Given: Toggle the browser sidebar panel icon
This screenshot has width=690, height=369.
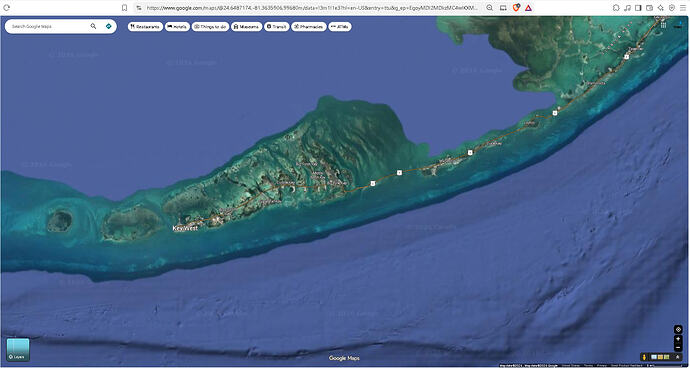Looking at the screenshot, I should 638,7.
